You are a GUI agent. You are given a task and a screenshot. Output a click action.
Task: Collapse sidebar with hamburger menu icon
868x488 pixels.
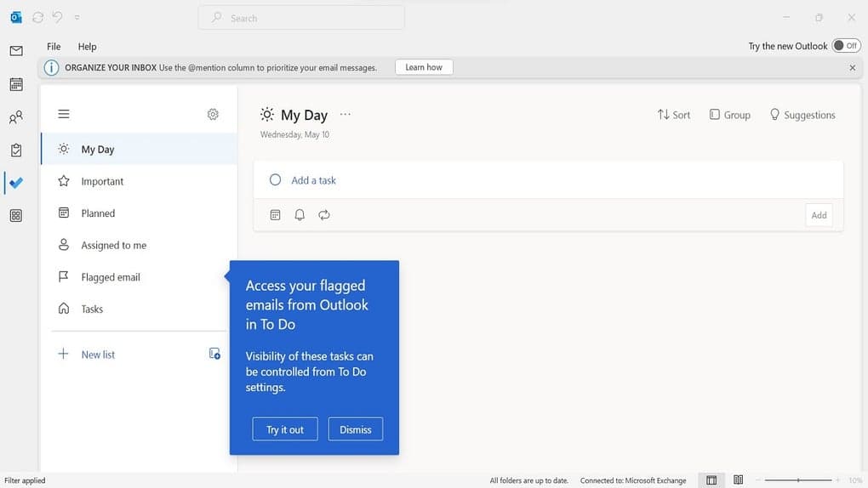click(64, 114)
